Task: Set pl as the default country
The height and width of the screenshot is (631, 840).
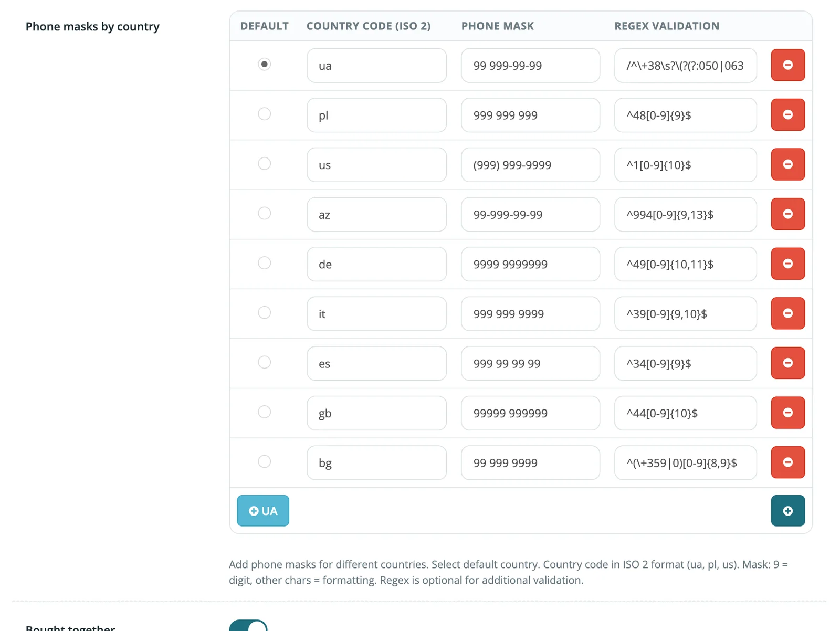Action: coord(265,114)
